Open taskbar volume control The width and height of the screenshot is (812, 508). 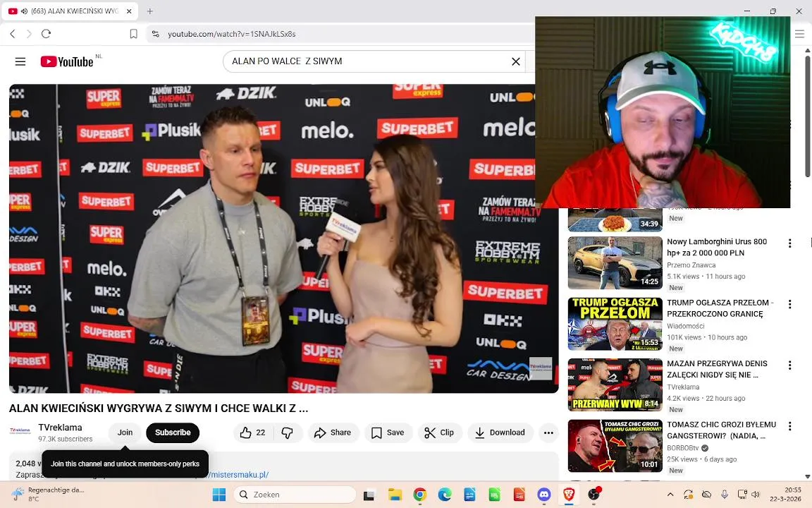point(756,495)
